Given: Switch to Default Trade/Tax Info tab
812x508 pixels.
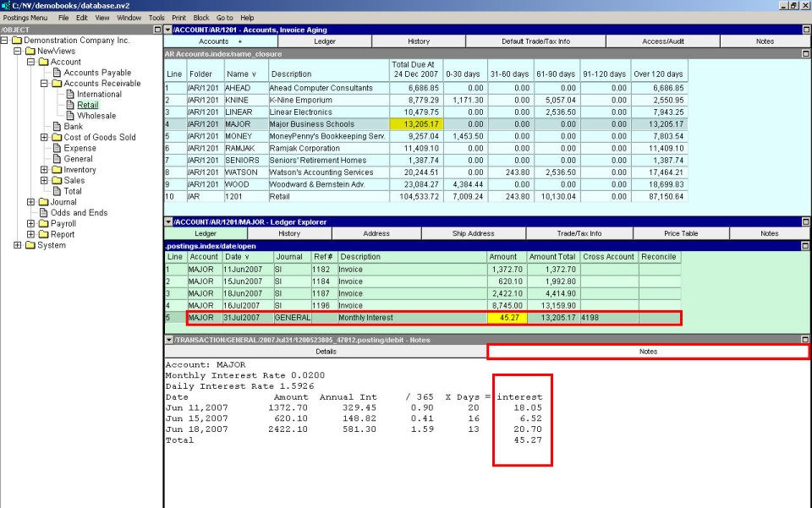Looking at the screenshot, I should [535, 41].
